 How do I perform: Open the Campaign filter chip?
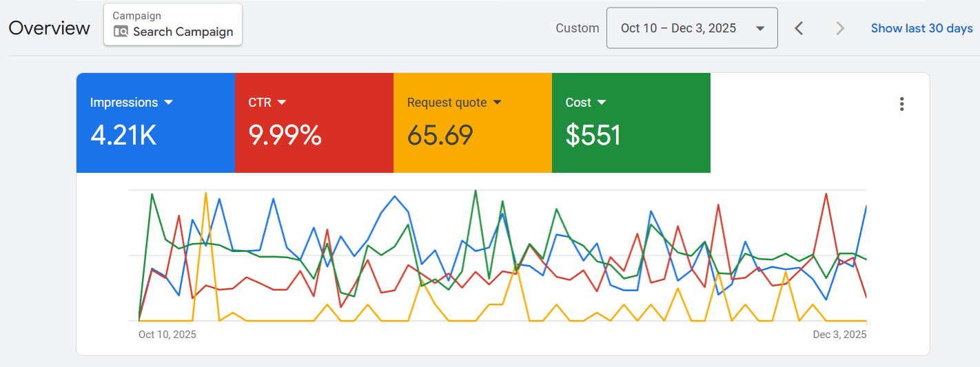click(x=173, y=25)
